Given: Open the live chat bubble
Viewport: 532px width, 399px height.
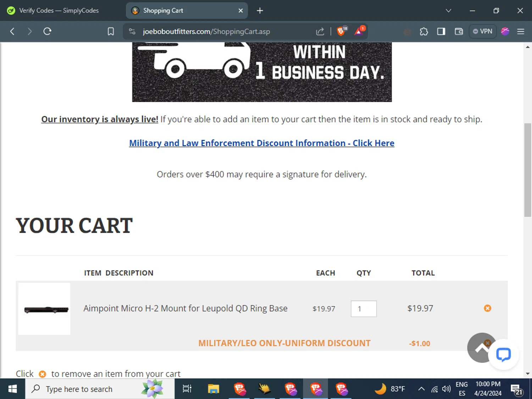Looking at the screenshot, I should (503, 354).
